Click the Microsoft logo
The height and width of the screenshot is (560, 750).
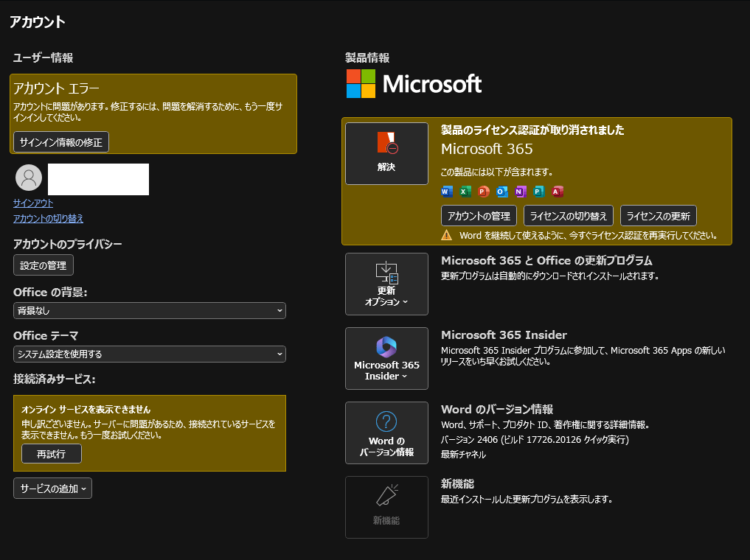(x=414, y=83)
